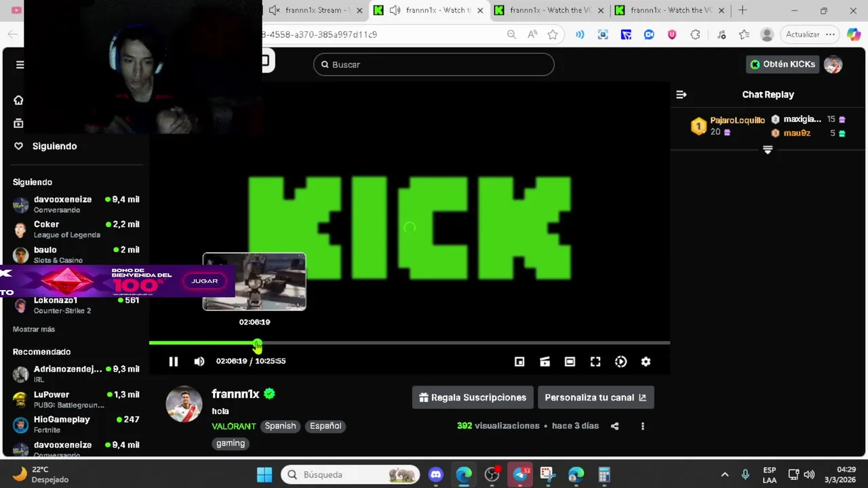Toggle theater mode in the player
The image size is (868, 488).
point(570,362)
